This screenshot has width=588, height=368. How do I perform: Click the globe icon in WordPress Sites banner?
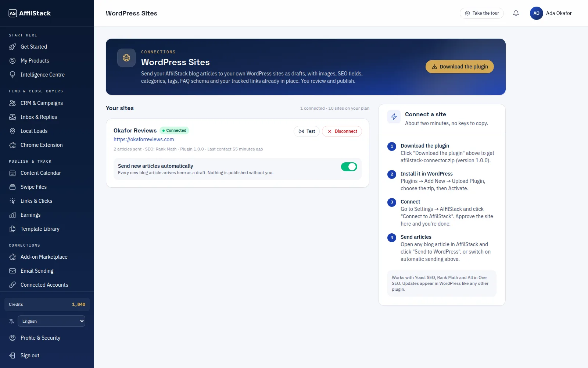[x=126, y=58]
